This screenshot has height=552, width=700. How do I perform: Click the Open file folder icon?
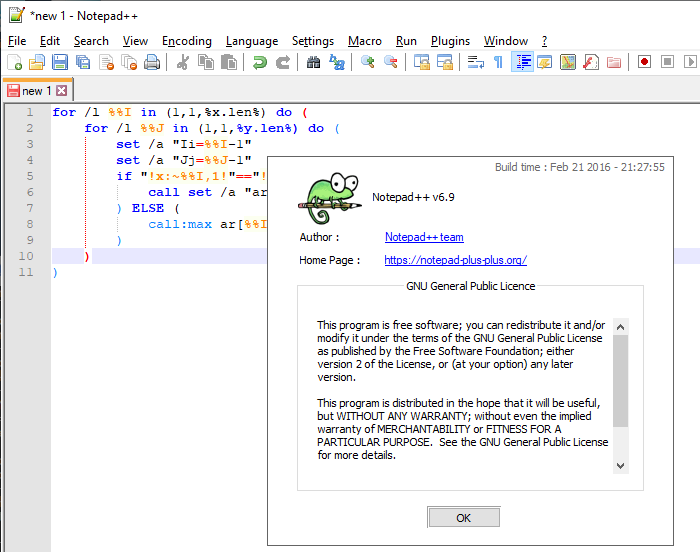pyautogui.click(x=37, y=62)
